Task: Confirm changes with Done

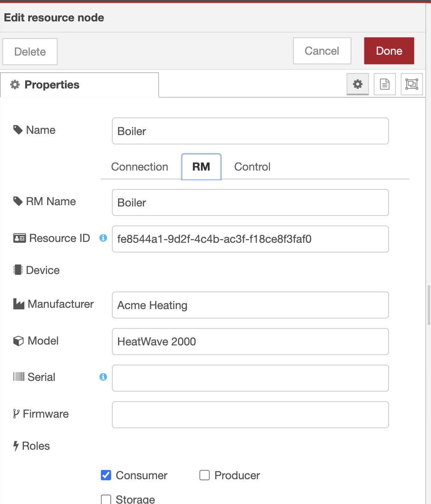Action: coord(389,51)
